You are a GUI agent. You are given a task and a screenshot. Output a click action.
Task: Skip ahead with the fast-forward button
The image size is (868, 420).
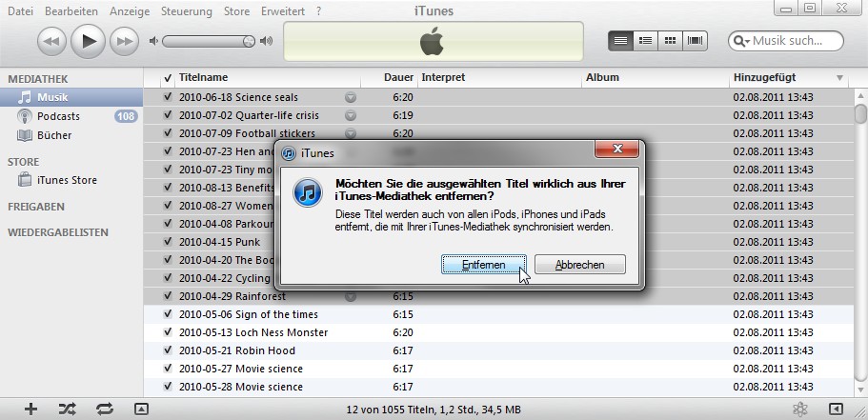click(124, 42)
